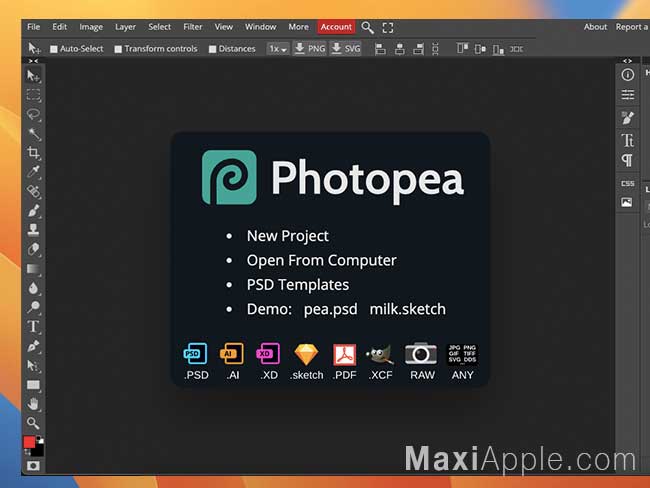Open the View menu
The width and height of the screenshot is (650, 488).
click(x=223, y=27)
